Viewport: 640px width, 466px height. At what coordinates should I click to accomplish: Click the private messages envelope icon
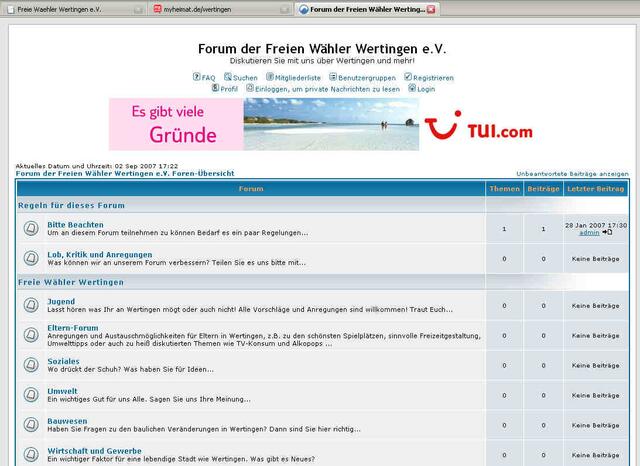pos(250,88)
